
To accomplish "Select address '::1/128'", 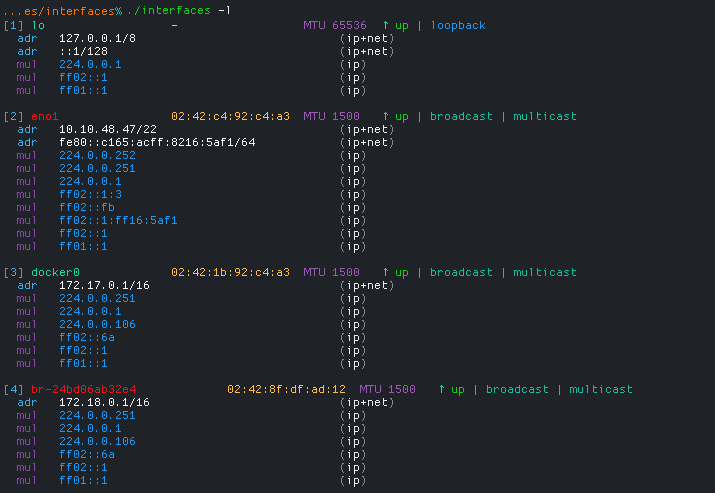I will 83,52.
